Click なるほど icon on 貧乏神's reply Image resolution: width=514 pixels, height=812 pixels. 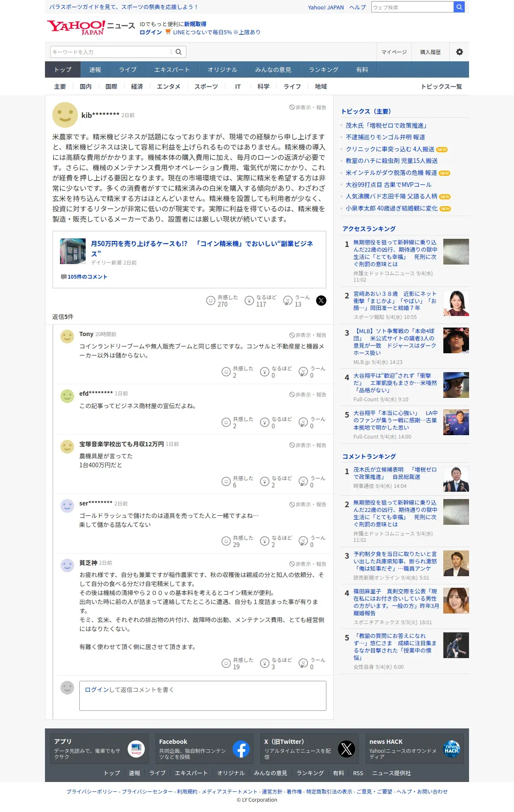point(265,663)
